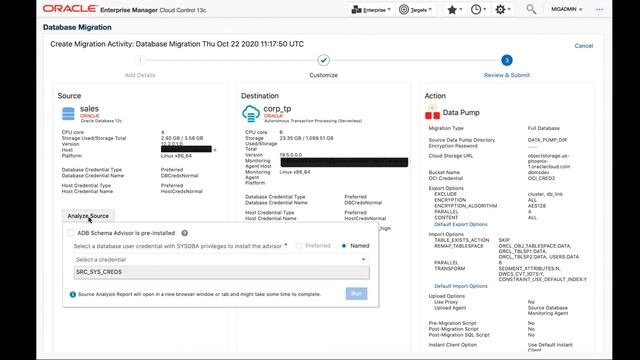The height and width of the screenshot is (360, 640).
Task: Click the Analyze Source button
Action: 88,216
